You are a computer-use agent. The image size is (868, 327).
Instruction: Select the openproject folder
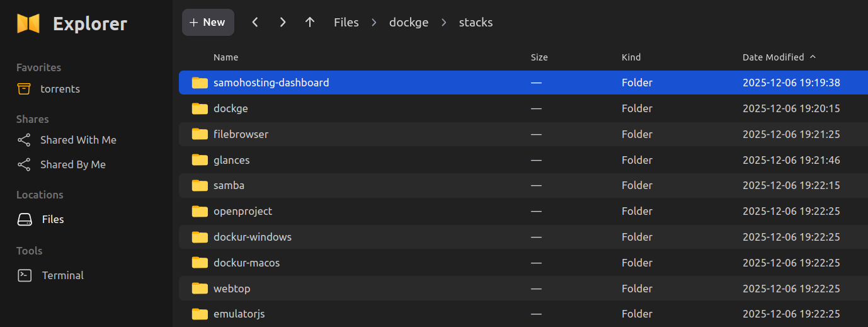point(243,211)
